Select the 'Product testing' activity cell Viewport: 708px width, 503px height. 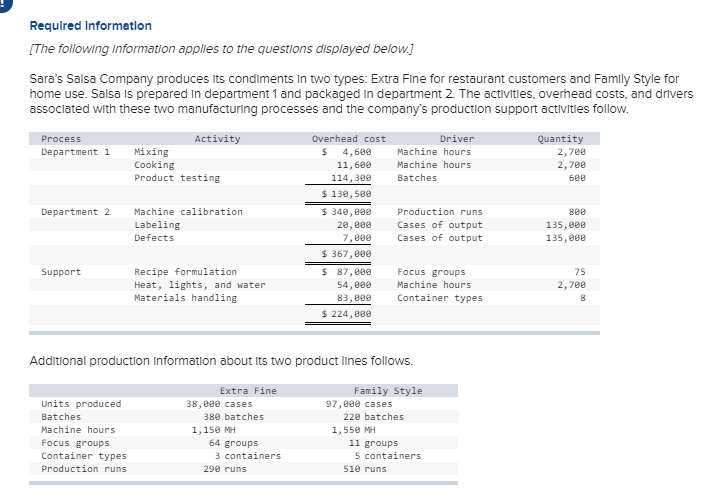pos(177,178)
